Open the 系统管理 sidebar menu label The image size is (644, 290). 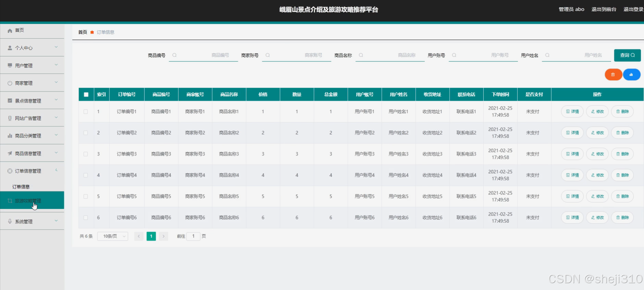click(x=24, y=222)
